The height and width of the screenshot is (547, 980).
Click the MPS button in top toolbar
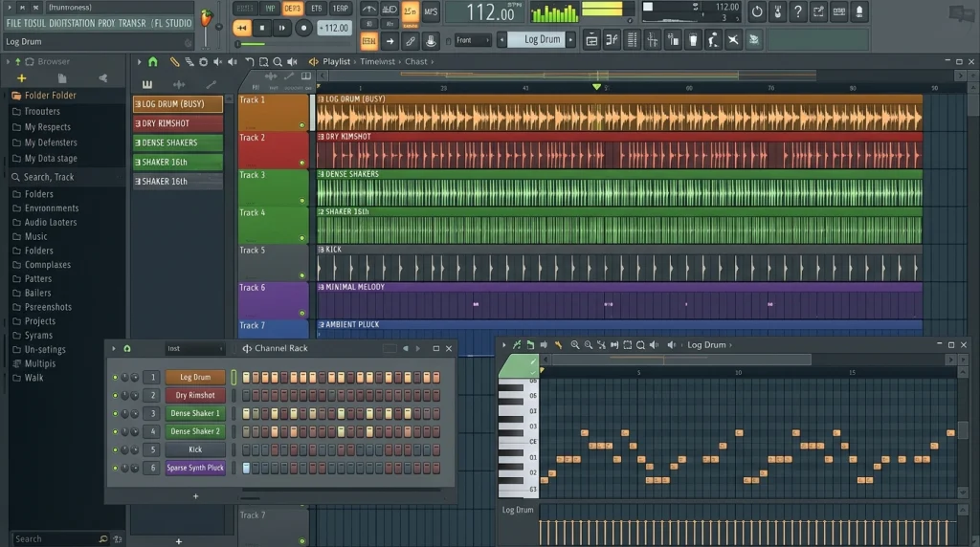pyautogui.click(x=431, y=11)
